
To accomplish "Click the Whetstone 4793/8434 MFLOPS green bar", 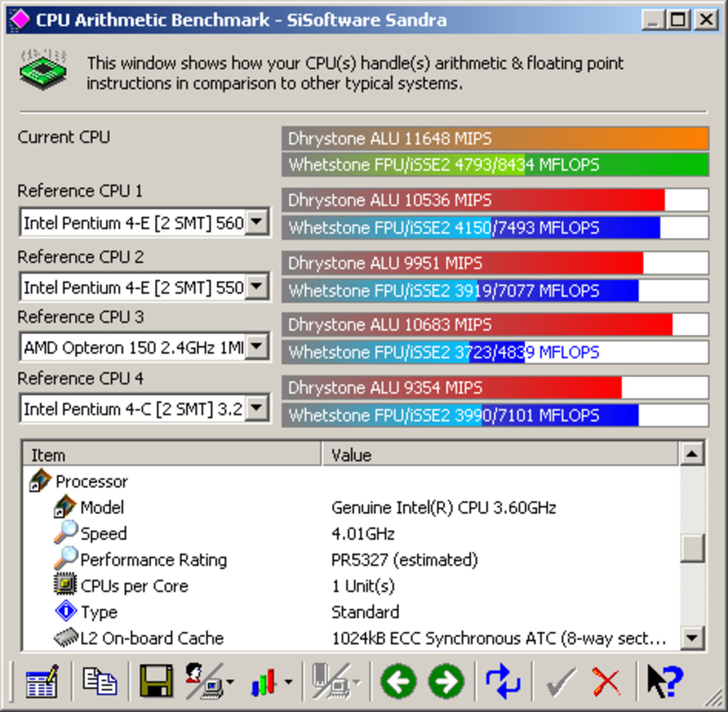I will pos(495,165).
